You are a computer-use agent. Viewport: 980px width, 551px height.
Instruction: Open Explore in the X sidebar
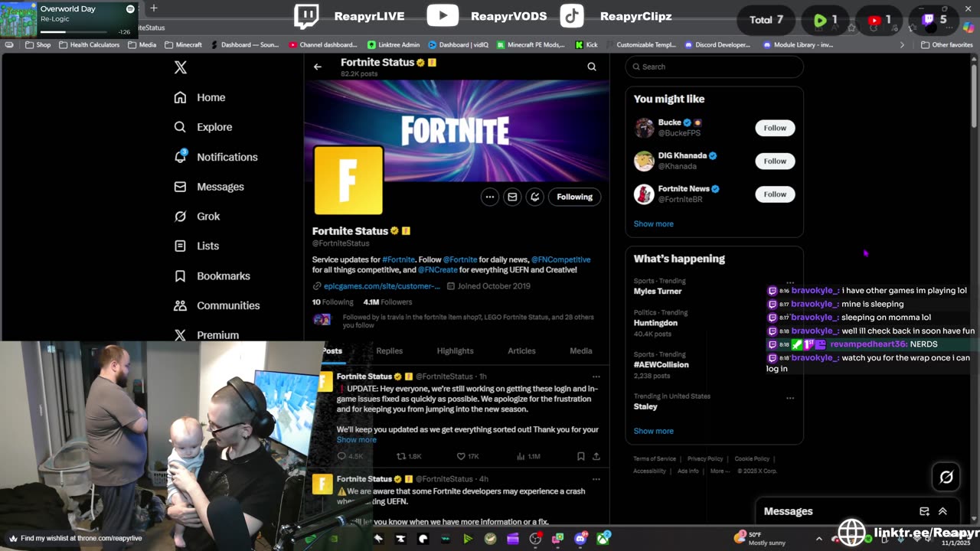[x=202, y=127]
